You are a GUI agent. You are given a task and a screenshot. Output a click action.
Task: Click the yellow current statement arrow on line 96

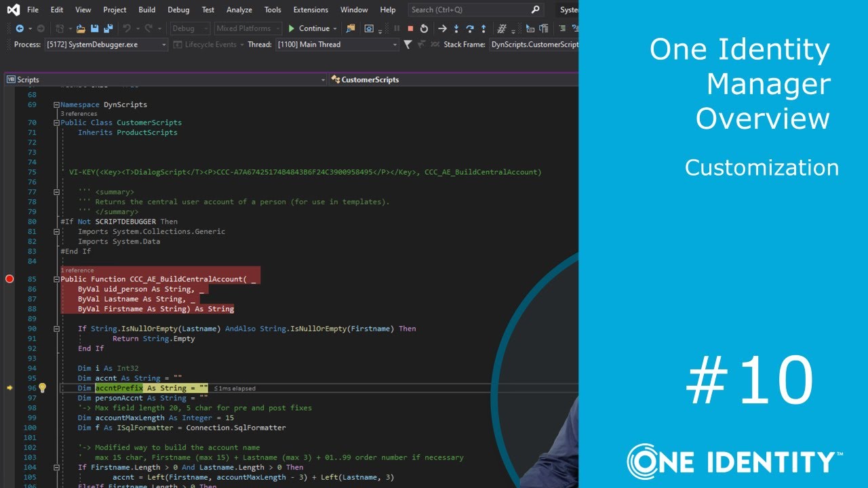coord(9,388)
